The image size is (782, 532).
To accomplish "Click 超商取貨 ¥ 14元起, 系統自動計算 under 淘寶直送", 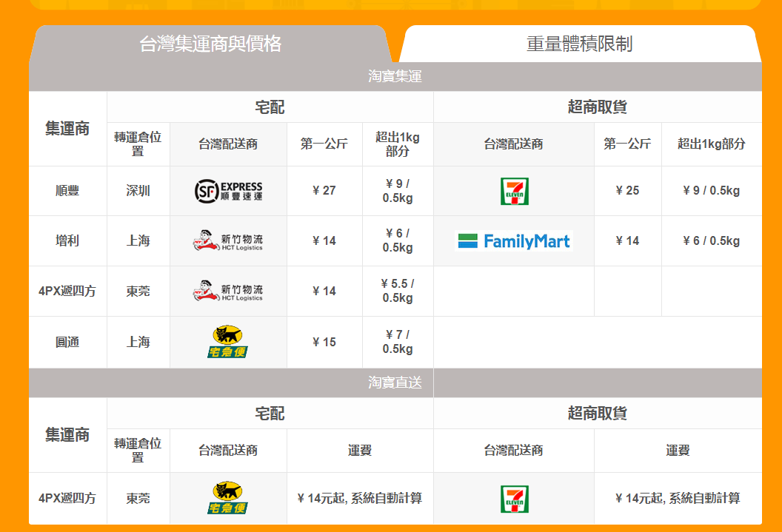I will pyautogui.click(x=678, y=498).
